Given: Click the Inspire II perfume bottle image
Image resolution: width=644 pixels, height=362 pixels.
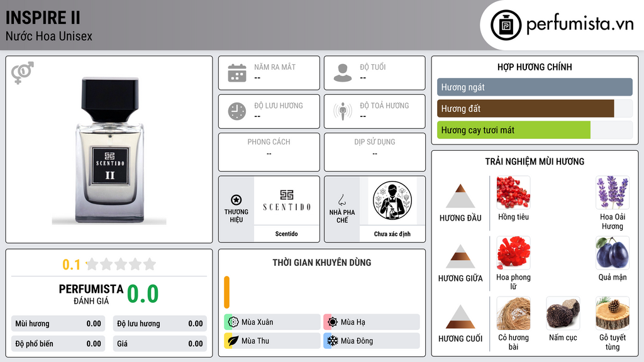Looking at the screenshot, I should tap(109, 151).
